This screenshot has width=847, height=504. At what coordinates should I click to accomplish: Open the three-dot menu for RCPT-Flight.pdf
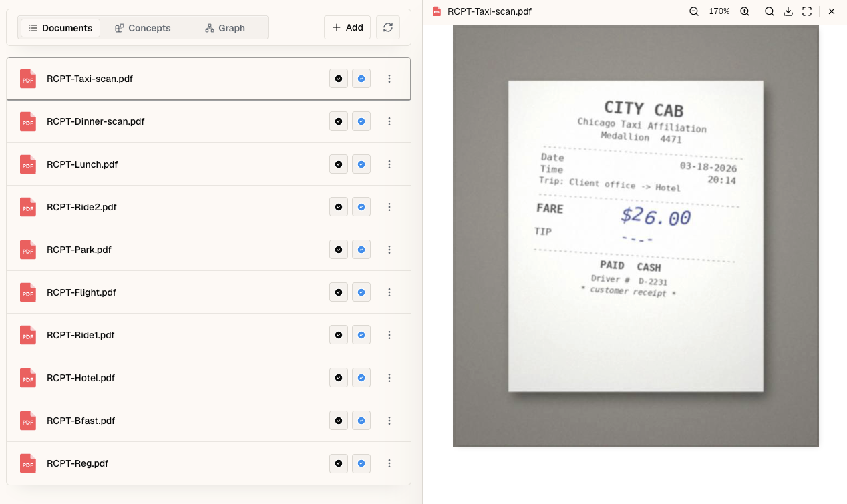click(x=389, y=292)
